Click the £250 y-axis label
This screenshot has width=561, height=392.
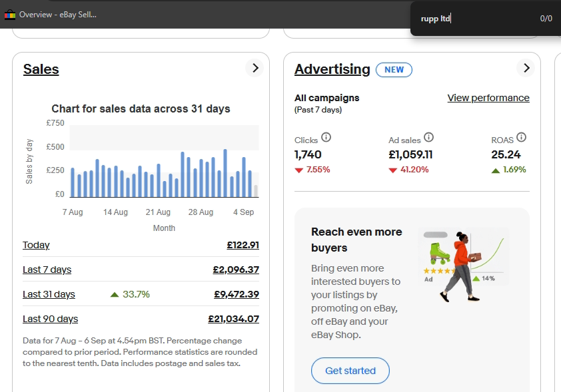tap(55, 170)
